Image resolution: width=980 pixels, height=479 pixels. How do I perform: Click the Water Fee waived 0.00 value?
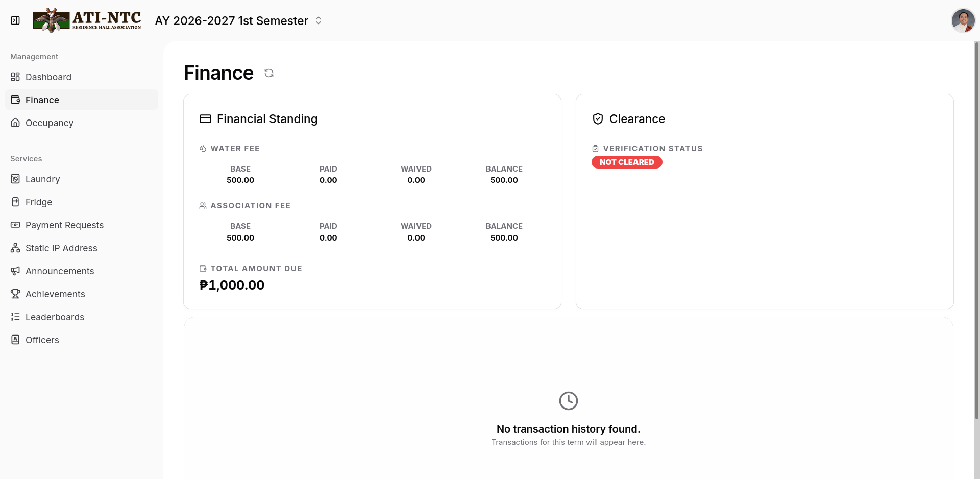416,180
